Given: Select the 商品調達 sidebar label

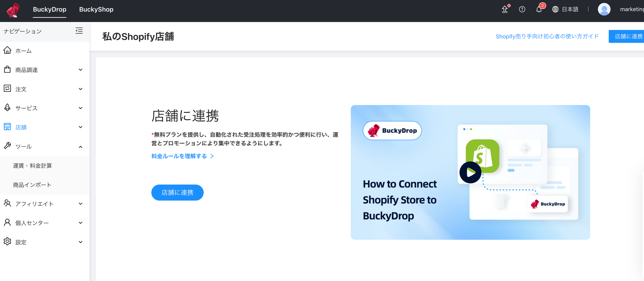Looking at the screenshot, I should (x=26, y=70).
